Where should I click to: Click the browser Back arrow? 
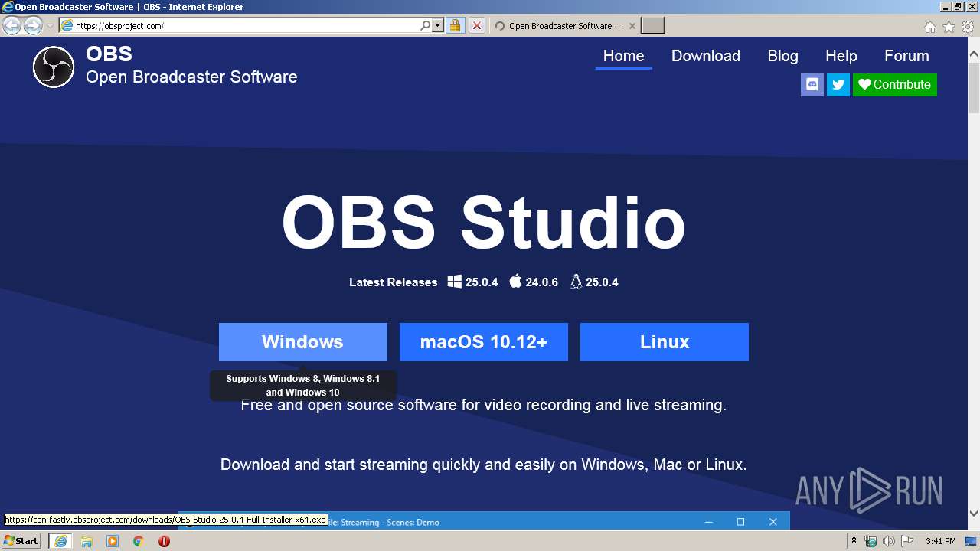click(11, 26)
